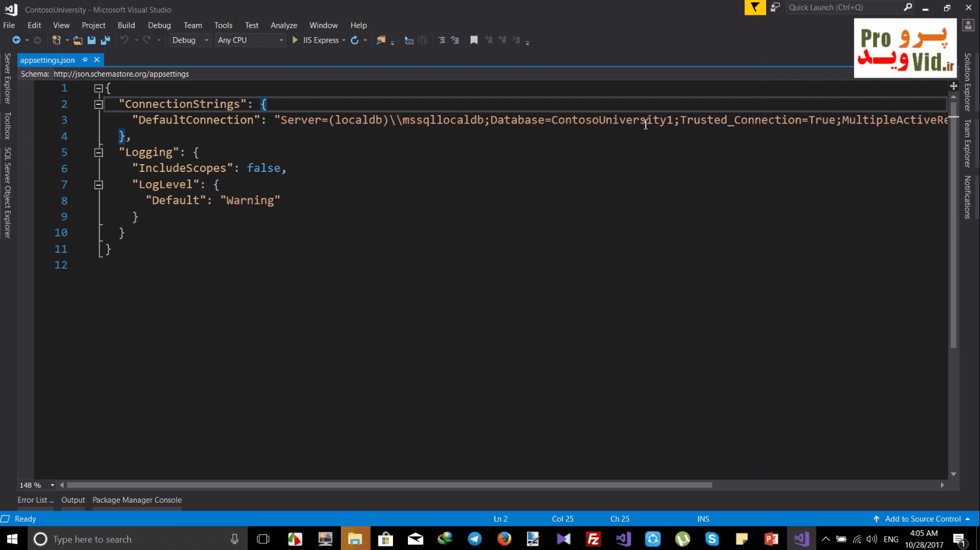980x550 pixels.
Task: Collapse the Logging block on line 5
Action: (x=98, y=153)
